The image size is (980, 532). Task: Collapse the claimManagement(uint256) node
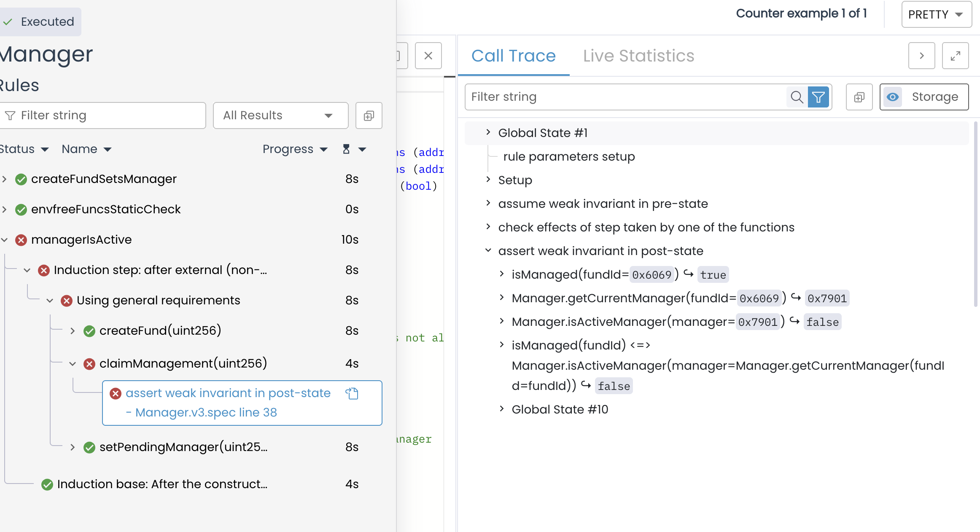[x=73, y=364]
